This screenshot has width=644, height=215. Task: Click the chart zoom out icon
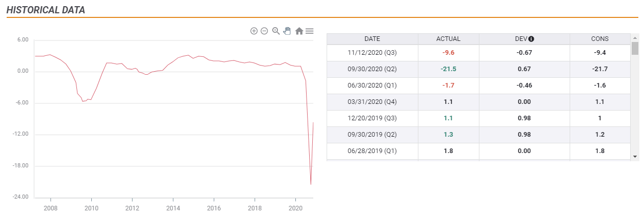[265, 31]
